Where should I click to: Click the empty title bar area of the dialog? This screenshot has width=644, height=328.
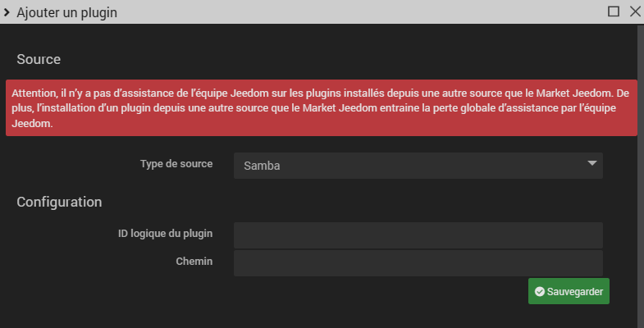(369, 11)
